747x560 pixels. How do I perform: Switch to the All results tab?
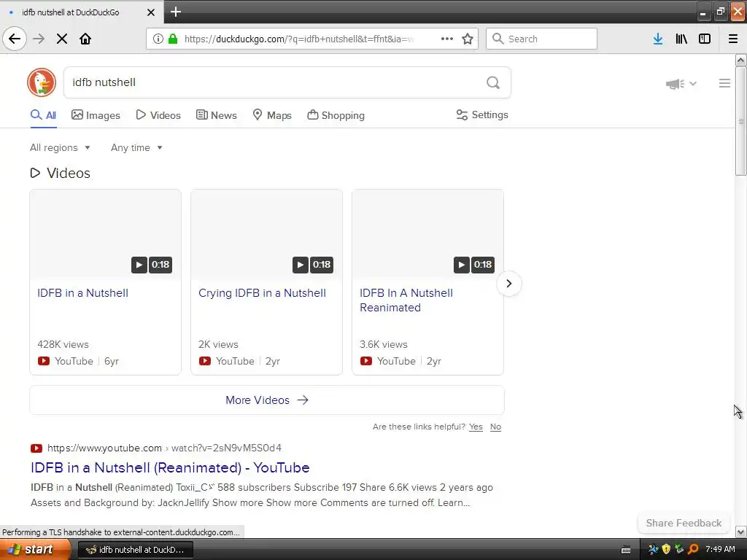point(43,115)
